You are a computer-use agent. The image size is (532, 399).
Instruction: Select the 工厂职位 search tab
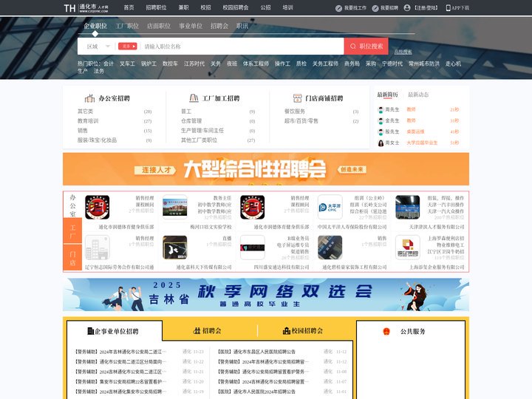pos(127,26)
